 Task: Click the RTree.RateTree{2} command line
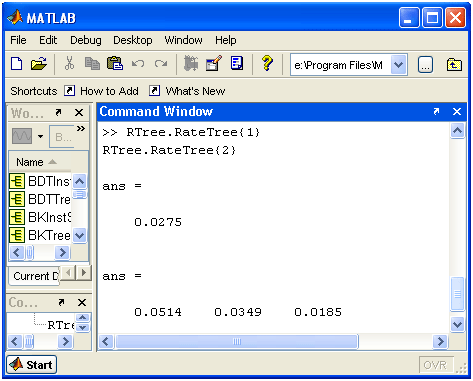coord(169,150)
